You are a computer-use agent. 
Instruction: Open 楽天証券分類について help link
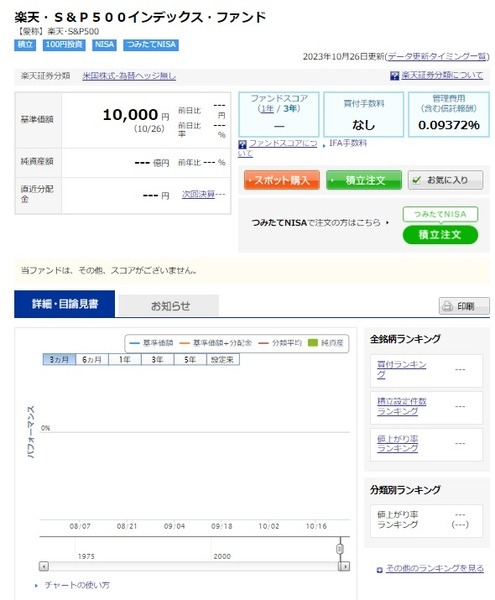[442, 75]
